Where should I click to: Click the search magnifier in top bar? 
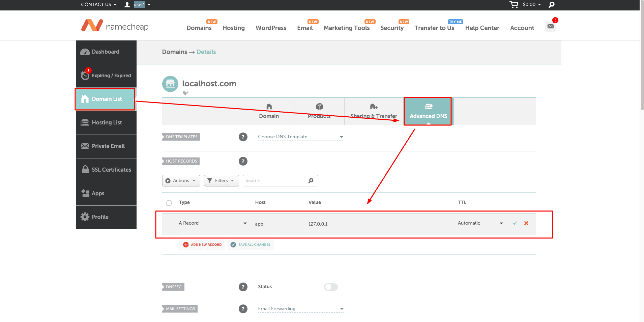tap(552, 5)
